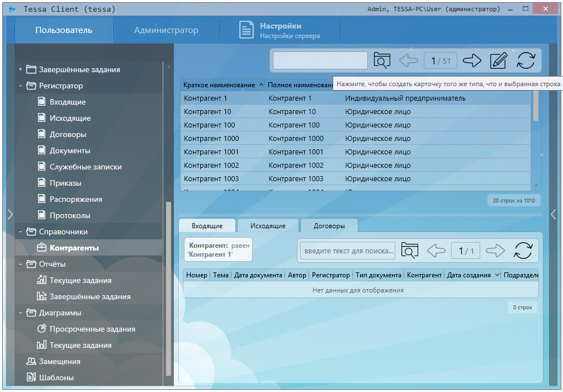Expand the hidden left side panel arrow
The width and height of the screenshot is (563, 392).
11,214
